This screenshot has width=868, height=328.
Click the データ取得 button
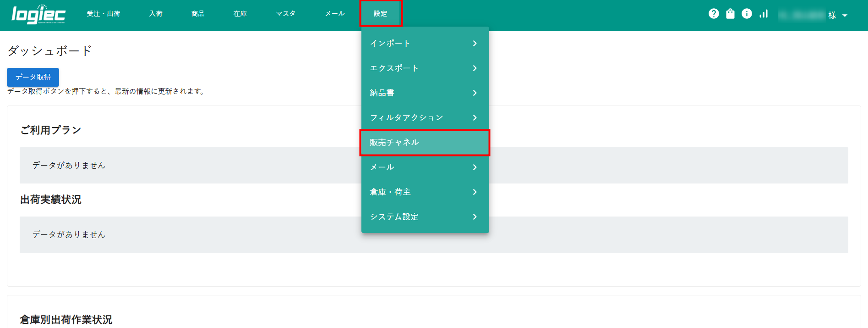(33, 77)
